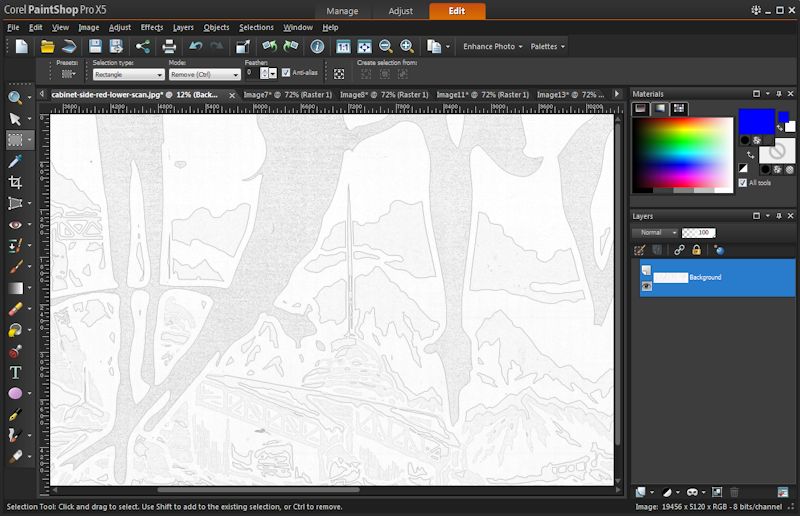Image resolution: width=800 pixels, height=516 pixels.
Task: Select the Text tool
Action: point(15,372)
